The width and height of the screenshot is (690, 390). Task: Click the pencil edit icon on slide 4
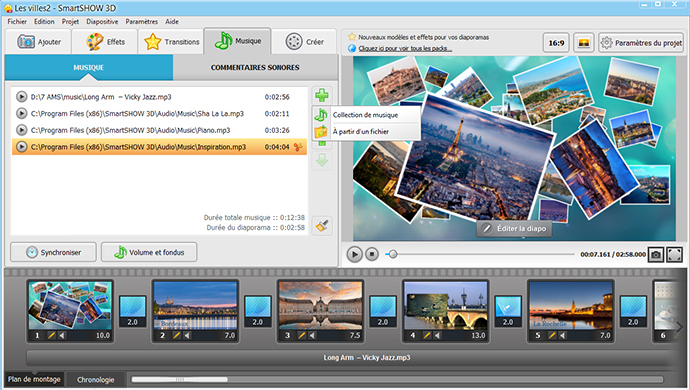click(x=427, y=335)
